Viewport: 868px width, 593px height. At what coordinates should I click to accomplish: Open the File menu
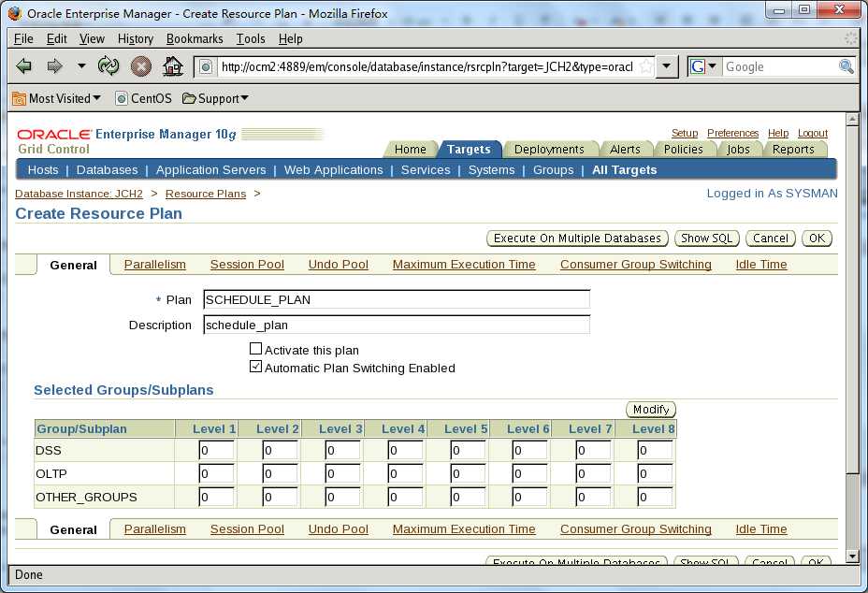[23, 38]
